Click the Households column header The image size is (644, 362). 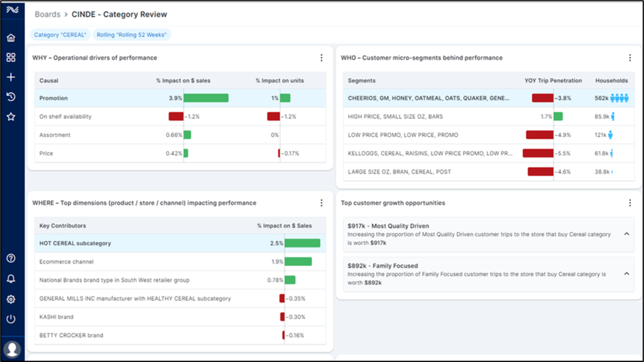click(611, 80)
